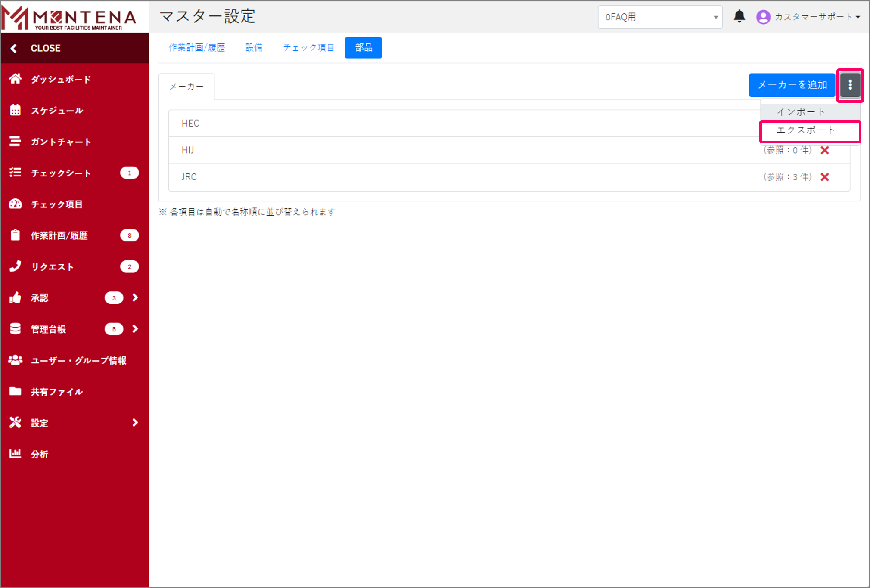Delete the JRC maker entry
Image resolution: width=870 pixels, height=588 pixels.
click(x=825, y=177)
